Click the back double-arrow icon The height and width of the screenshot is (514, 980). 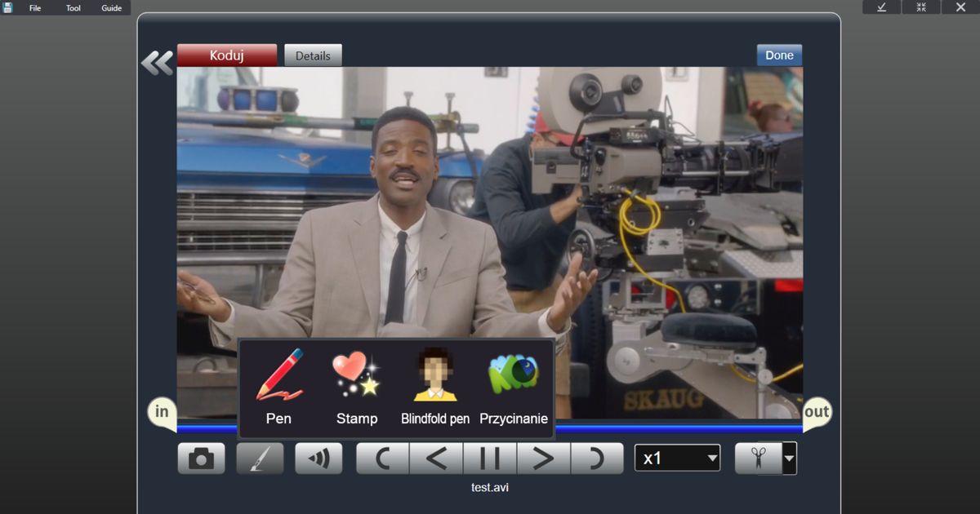(x=156, y=60)
